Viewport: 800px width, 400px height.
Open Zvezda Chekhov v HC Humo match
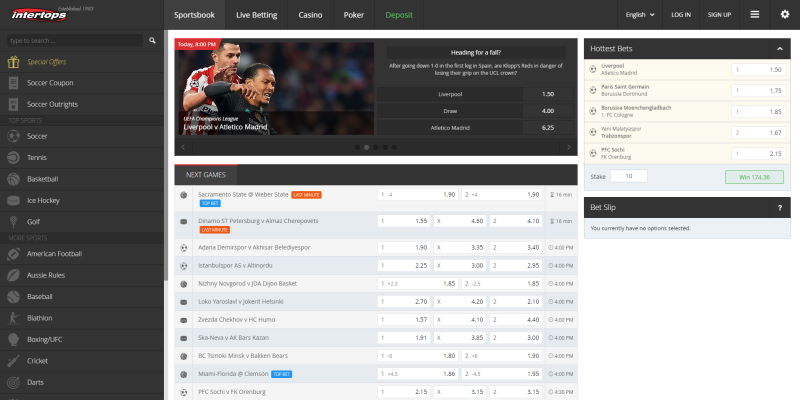click(x=236, y=320)
